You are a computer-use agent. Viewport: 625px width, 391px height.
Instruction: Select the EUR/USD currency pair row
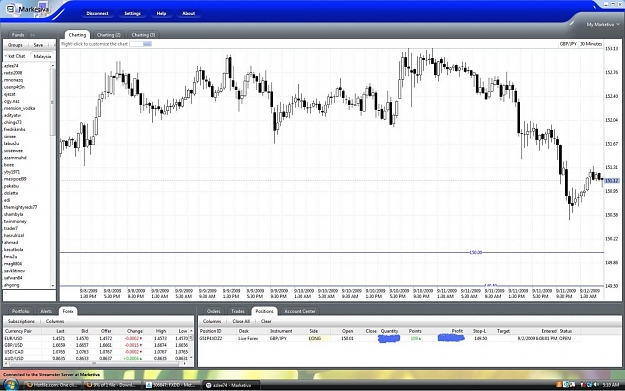coord(96,338)
